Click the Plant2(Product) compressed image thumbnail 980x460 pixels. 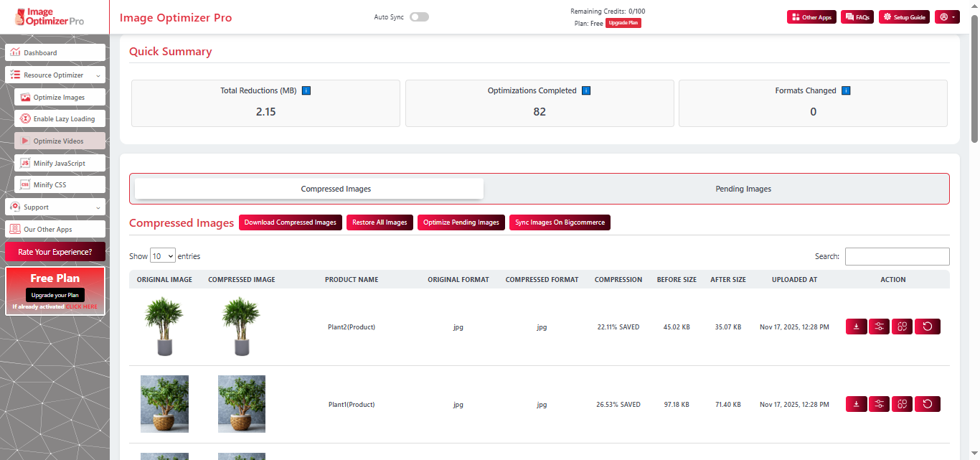tap(242, 327)
